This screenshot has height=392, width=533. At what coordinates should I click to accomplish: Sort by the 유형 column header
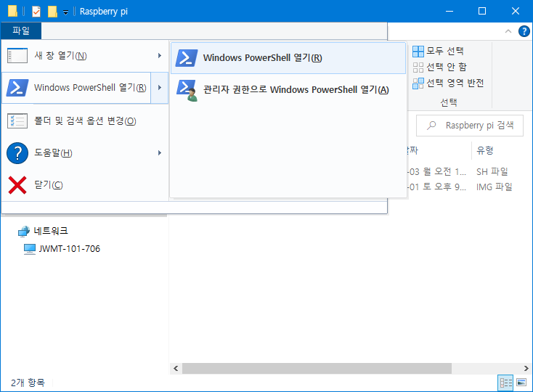tap(485, 150)
